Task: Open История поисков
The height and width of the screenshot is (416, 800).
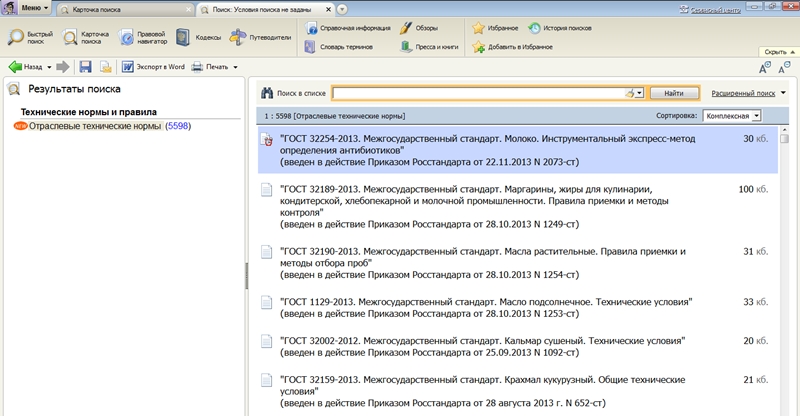Action: [535, 28]
